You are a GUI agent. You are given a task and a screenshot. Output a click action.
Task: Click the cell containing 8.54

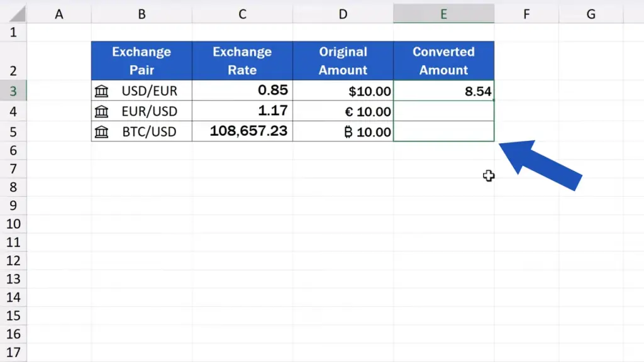pyautogui.click(x=443, y=91)
